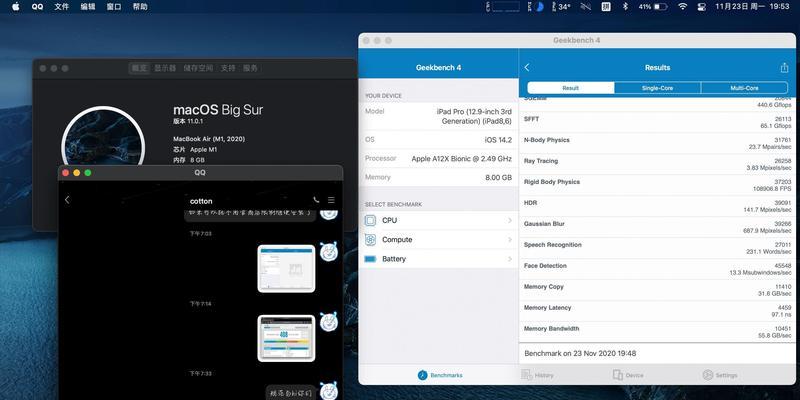The width and height of the screenshot is (800, 400).
Task: Expand the Battery row chevron
Action: [x=510, y=259]
